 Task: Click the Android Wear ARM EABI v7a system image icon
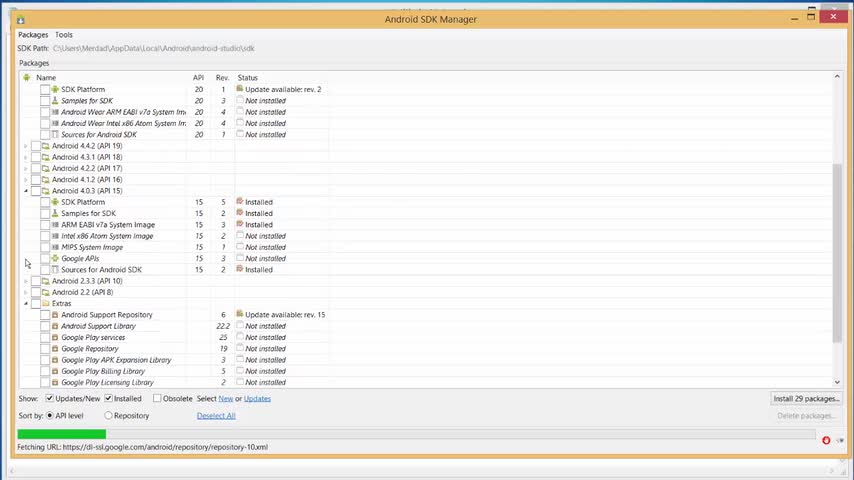55,112
